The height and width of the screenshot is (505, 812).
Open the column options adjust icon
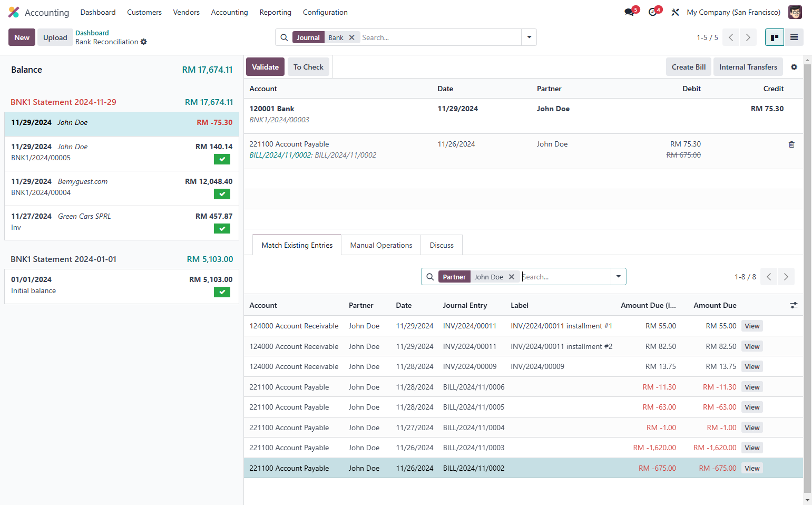click(x=794, y=305)
